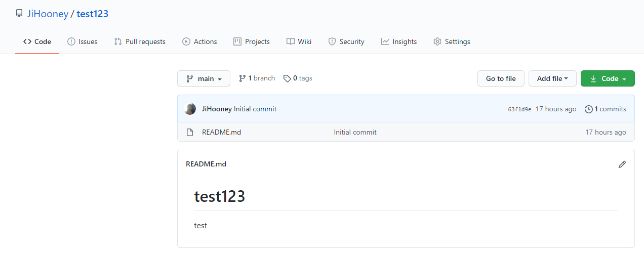View the 0 tags link
The height and width of the screenshot is (256, 644).
pos(298,78)
